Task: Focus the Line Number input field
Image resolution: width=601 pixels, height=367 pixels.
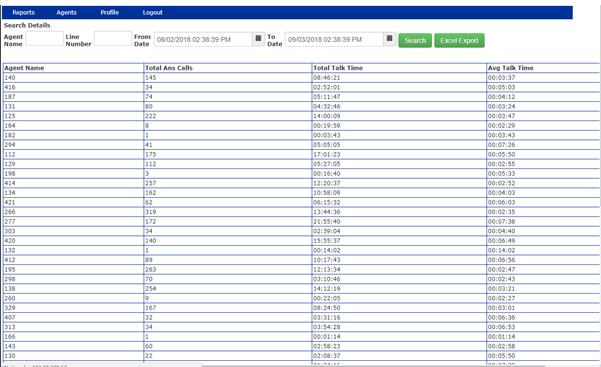Action: (x=113, y=38)
